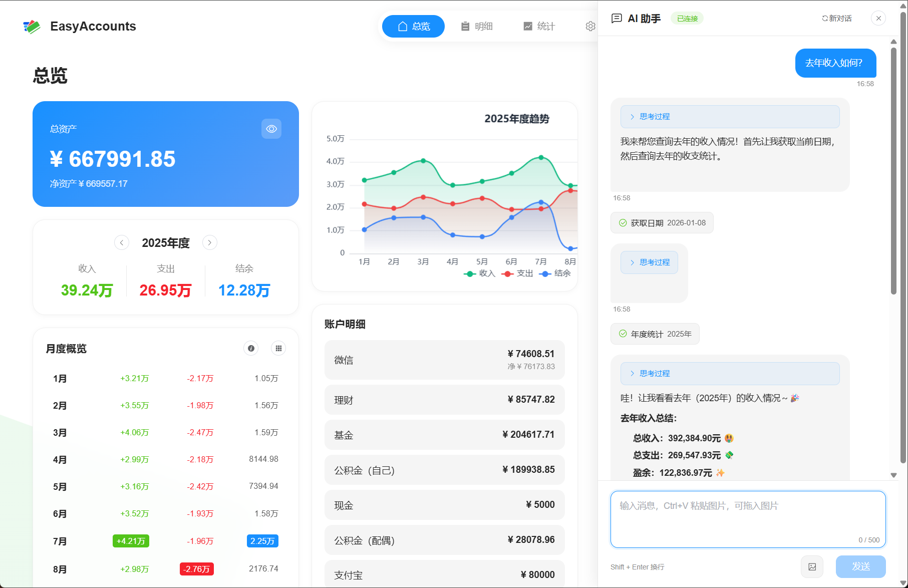Toggle 支出 series in chart legend
This screenshot has width=908, height=588.
pyautogui.click(x=518, y=273)
